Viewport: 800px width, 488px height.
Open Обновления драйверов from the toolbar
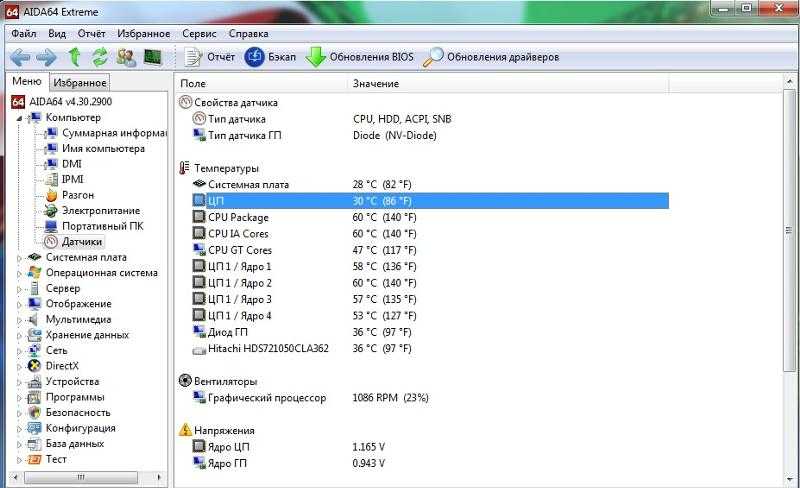[x=491, y=57]
